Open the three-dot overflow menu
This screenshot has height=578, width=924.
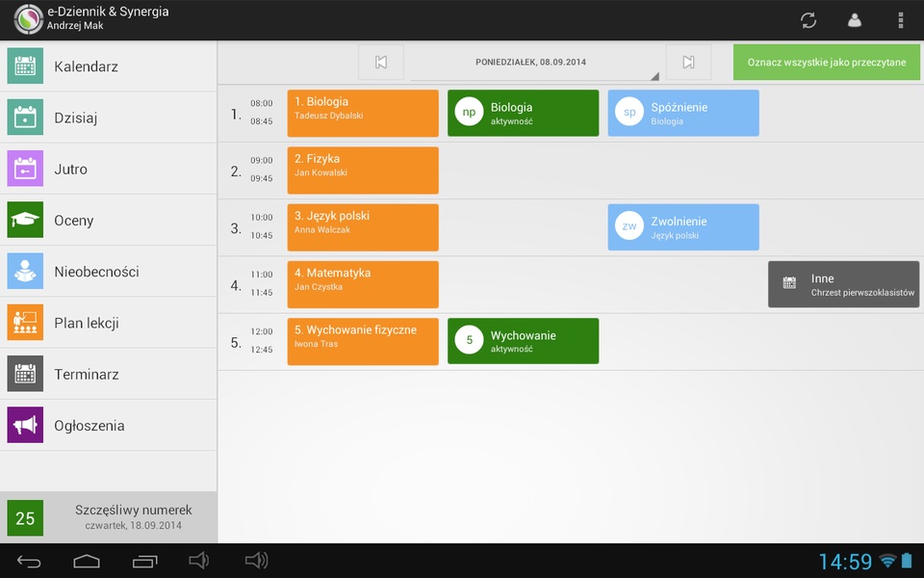point(901,20)
